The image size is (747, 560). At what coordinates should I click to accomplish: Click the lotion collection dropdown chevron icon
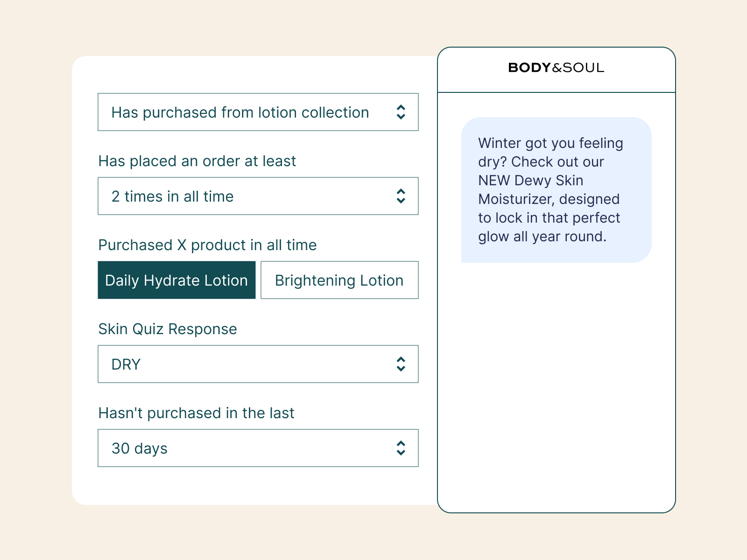click(x=401, y=112)
